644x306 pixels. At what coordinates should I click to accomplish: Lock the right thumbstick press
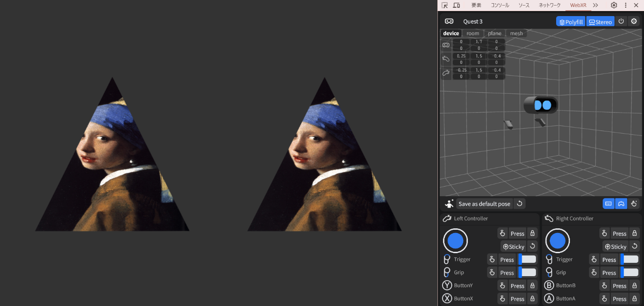[634, 233]
